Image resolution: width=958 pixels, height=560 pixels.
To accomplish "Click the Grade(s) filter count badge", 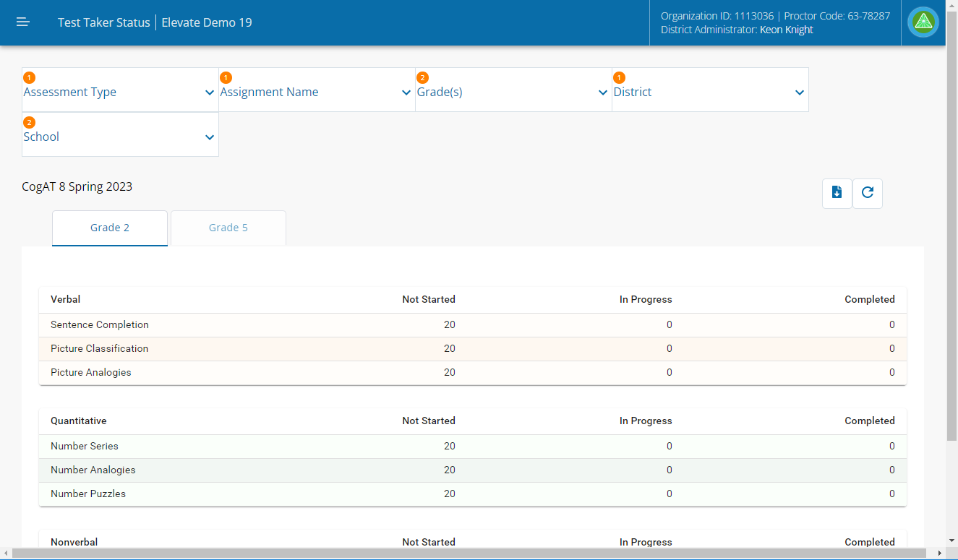I will coord(422,77).
